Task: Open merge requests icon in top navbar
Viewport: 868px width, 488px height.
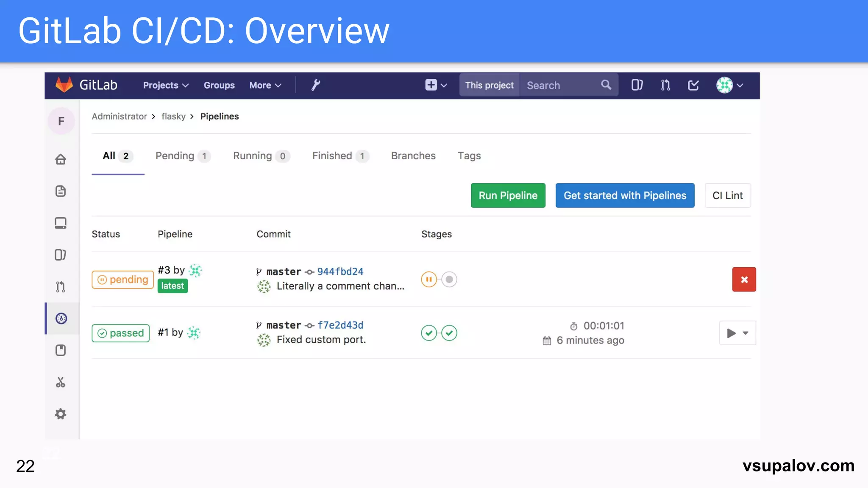Action: [x=665, y=85]
